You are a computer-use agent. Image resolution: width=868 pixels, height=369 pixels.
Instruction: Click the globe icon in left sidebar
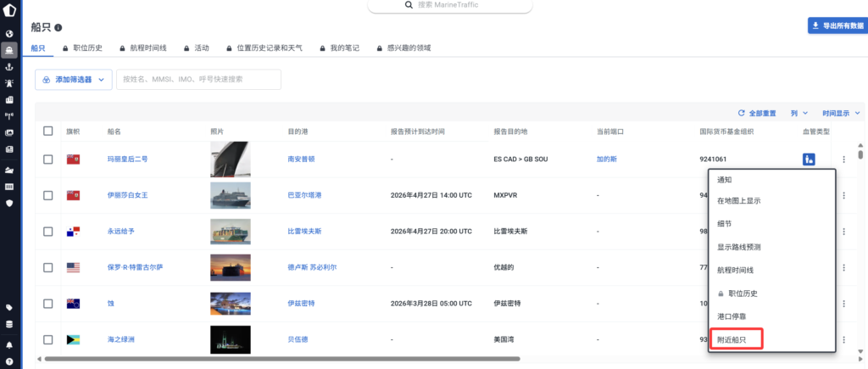(9, 34)
